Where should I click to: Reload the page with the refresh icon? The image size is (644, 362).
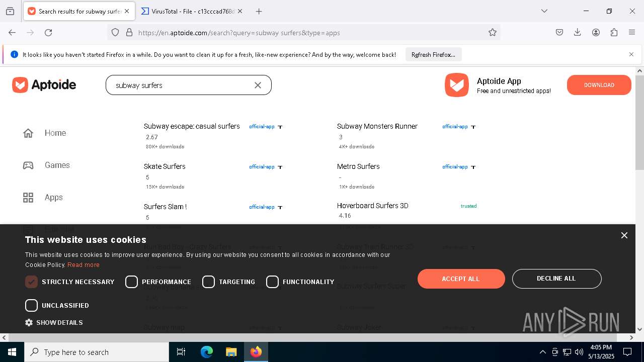pyautogui.click(x=48, y=32)
